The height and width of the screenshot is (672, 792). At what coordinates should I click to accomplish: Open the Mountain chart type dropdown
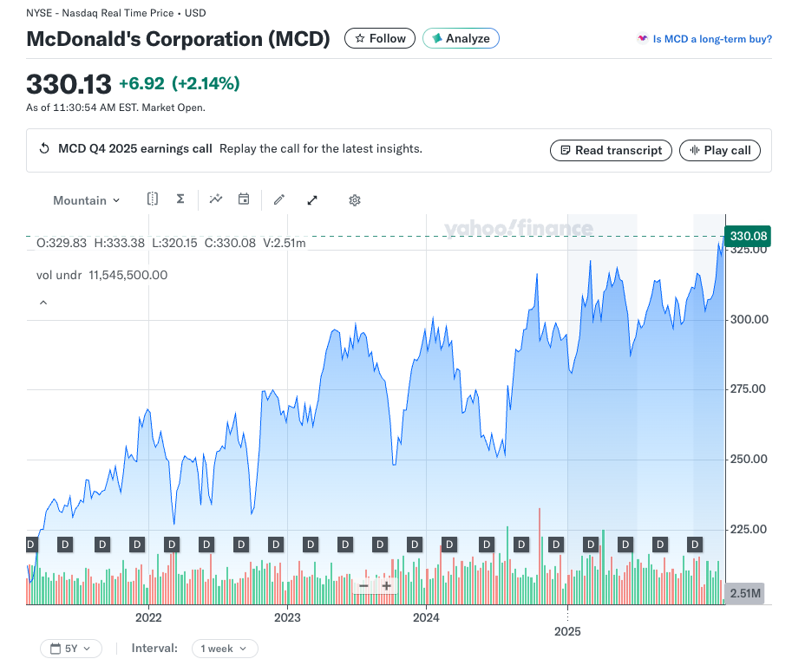click(x=86, y=200)
